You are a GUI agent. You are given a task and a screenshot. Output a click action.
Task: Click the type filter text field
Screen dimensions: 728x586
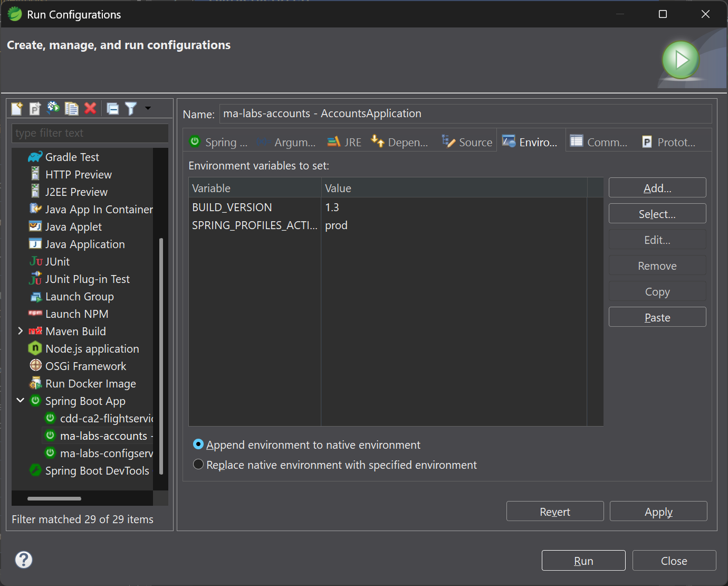tap(90, 133)
